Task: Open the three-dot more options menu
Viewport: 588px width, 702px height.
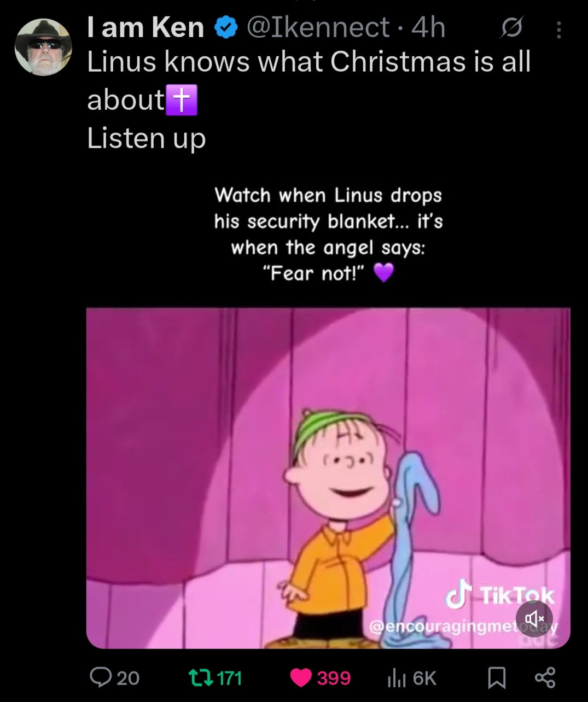Action: click(558, 30)
